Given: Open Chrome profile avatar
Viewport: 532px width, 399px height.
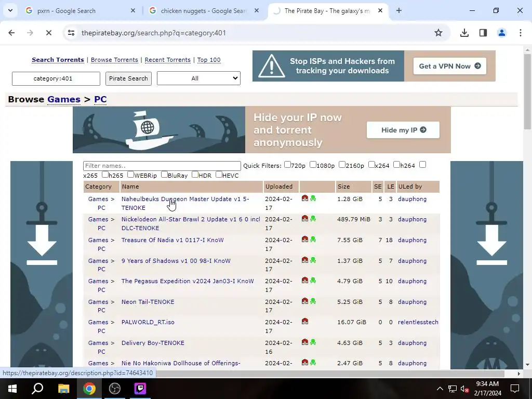Looking at the screenshot, I should [x=501, y=33].
